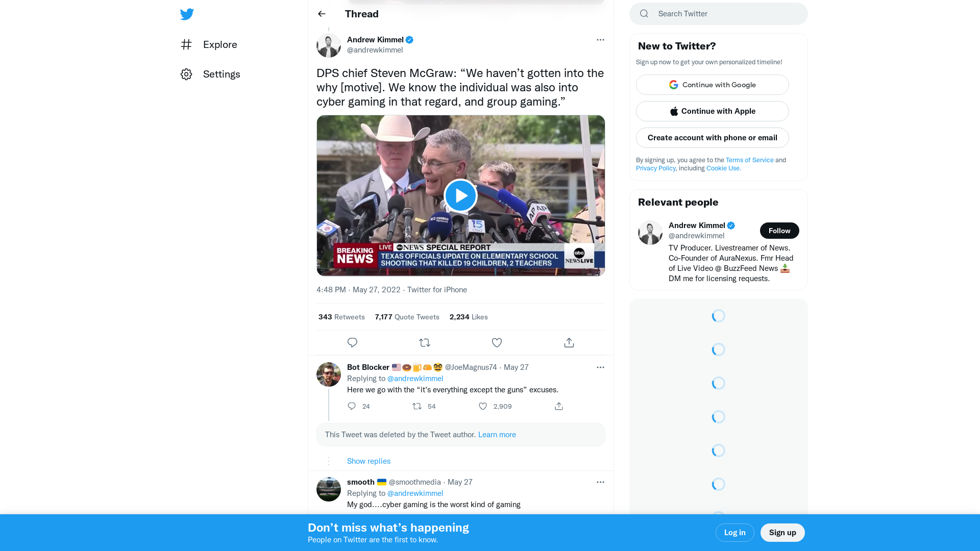980x551 pixels.
Task: Click @andrewkimmel mention in smooth's reply
Action: 415,493
